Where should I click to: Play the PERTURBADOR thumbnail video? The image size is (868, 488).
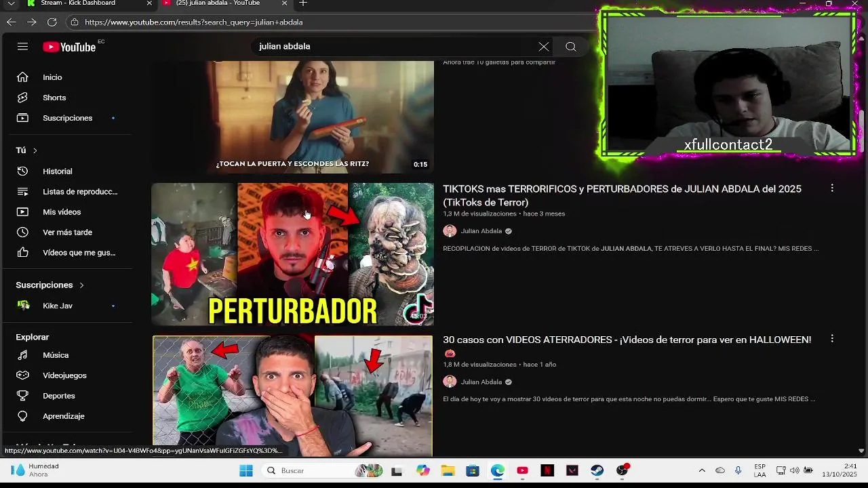click(292, 254)
